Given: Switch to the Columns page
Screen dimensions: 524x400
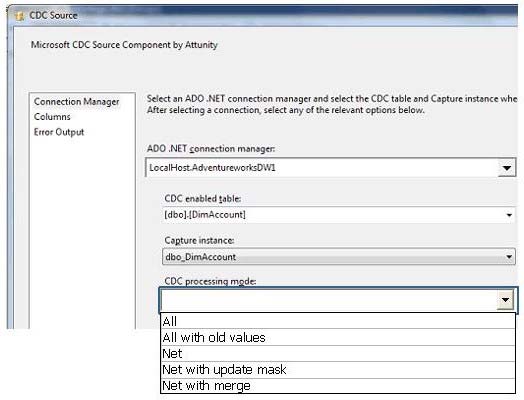Looking at the screenshot, I should point(52,117).
